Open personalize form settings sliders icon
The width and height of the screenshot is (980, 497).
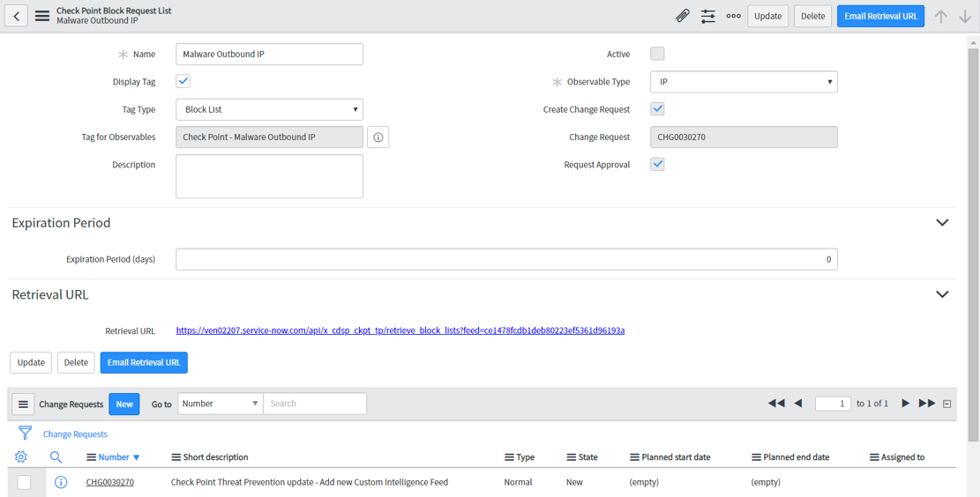tap(708, 16)
